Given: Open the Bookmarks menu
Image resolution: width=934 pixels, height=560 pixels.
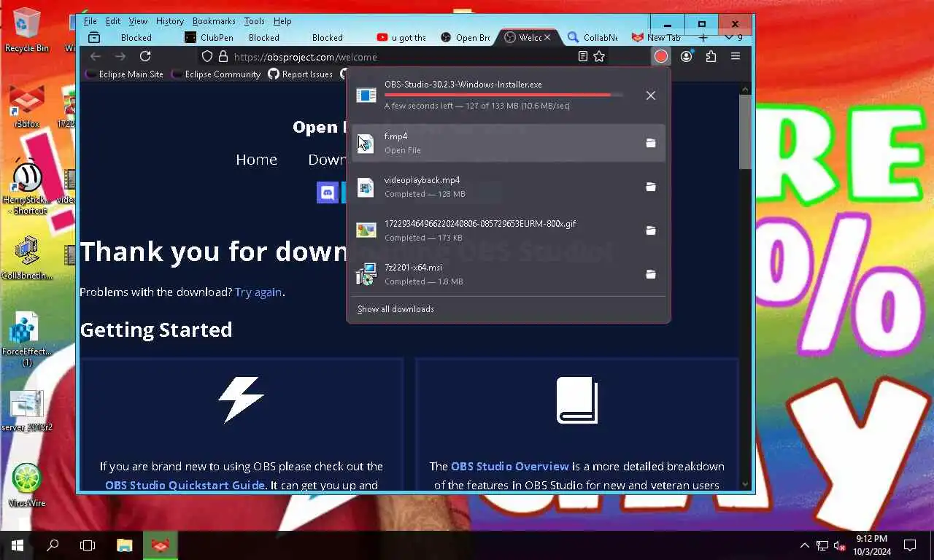Looking at the screenshot, I should 214,21.
